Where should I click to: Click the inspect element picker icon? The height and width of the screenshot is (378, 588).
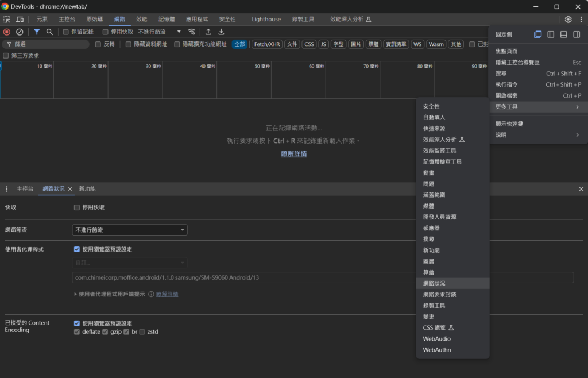click(x=7, y=19)
